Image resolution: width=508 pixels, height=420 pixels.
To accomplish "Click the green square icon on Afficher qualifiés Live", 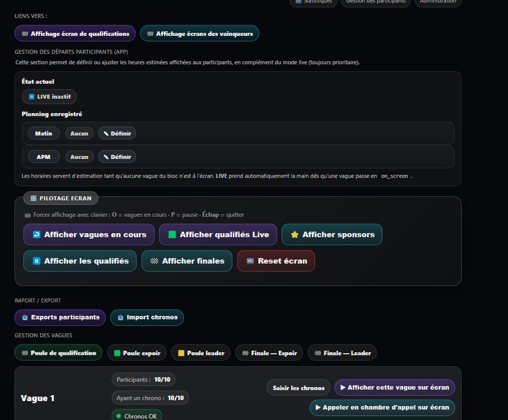I will (x=172, y=235).
